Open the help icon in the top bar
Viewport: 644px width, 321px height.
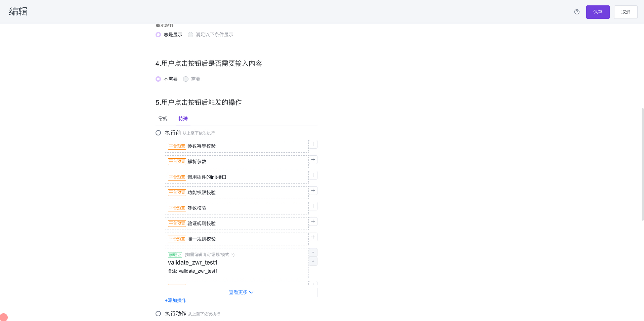(x=576, y=12)
